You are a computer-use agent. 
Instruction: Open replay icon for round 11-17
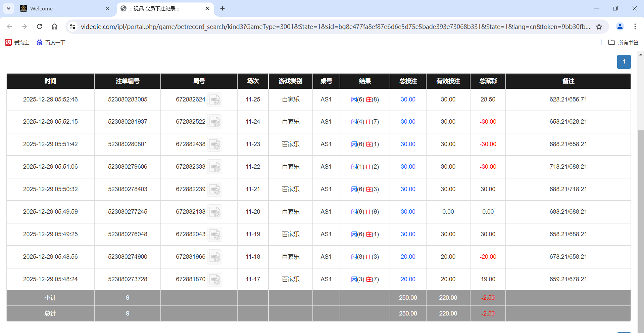click(215, 279)
